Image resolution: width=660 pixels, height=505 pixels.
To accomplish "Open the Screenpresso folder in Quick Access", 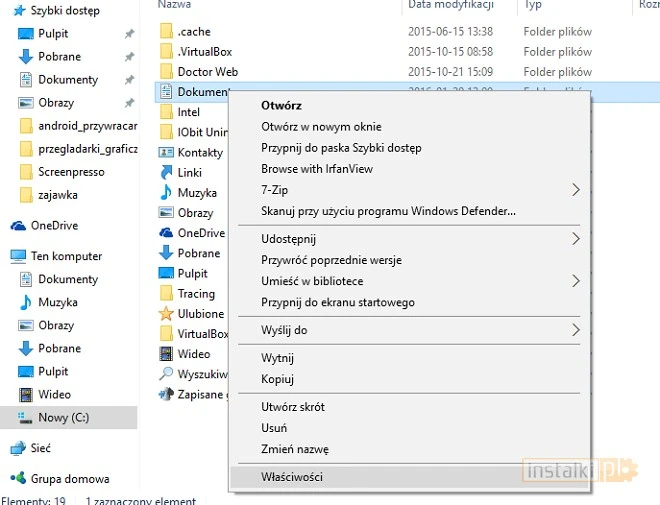I will click(x=71, y=172).
